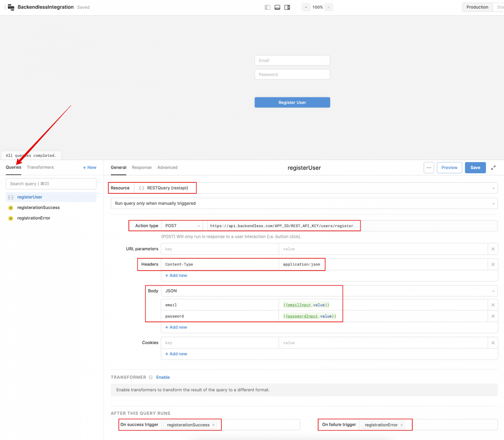Zoom in using the plus icon

click(329, 7)
